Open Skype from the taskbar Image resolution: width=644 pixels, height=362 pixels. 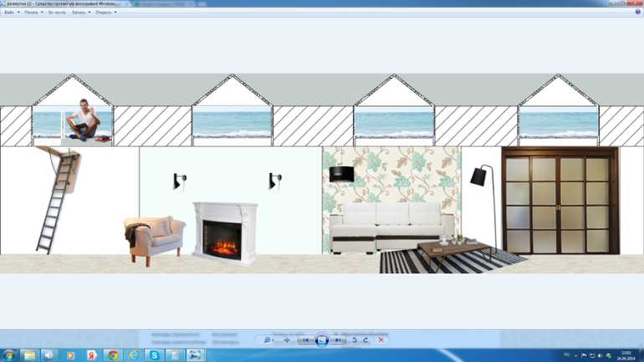(155, 355)
